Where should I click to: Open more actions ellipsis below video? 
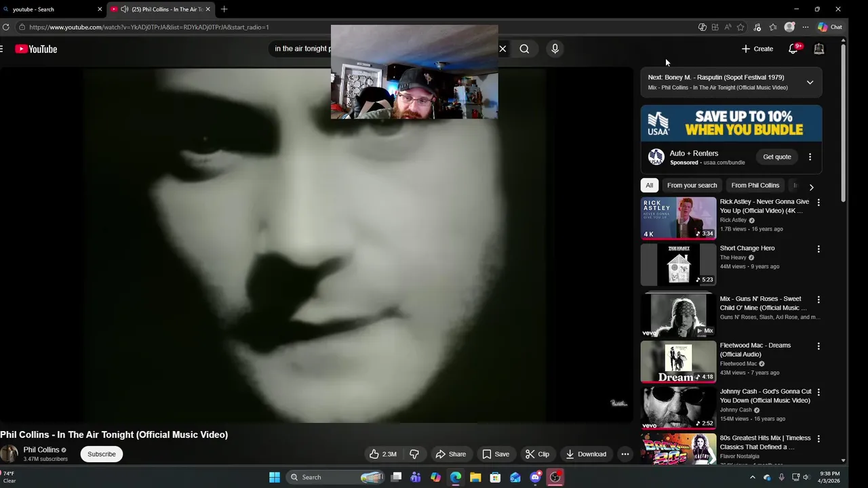click(625, 454)
